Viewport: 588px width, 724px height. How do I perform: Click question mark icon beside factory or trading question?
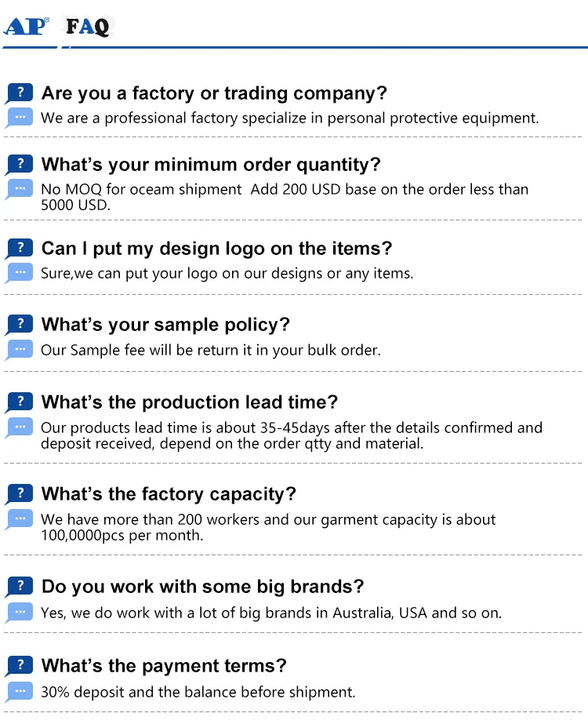[20, 93]
